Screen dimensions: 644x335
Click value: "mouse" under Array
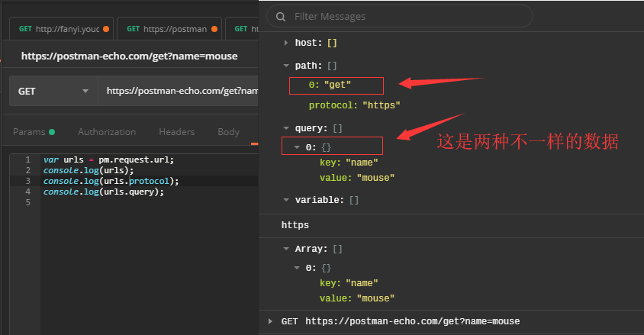[x=357, y=298]
